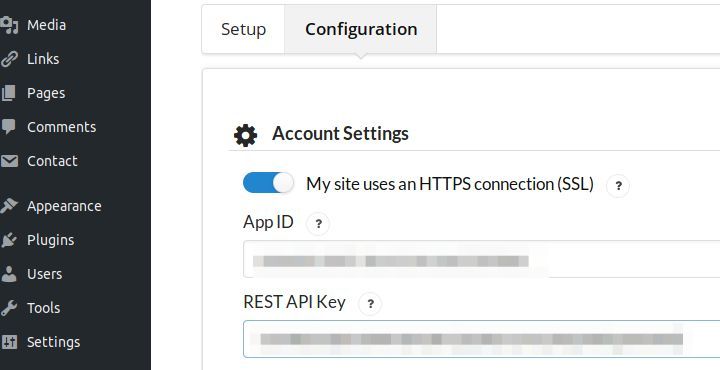Screen dimensions: 720x370
Task: Select the Users person icon
Action: coord(9,274)
